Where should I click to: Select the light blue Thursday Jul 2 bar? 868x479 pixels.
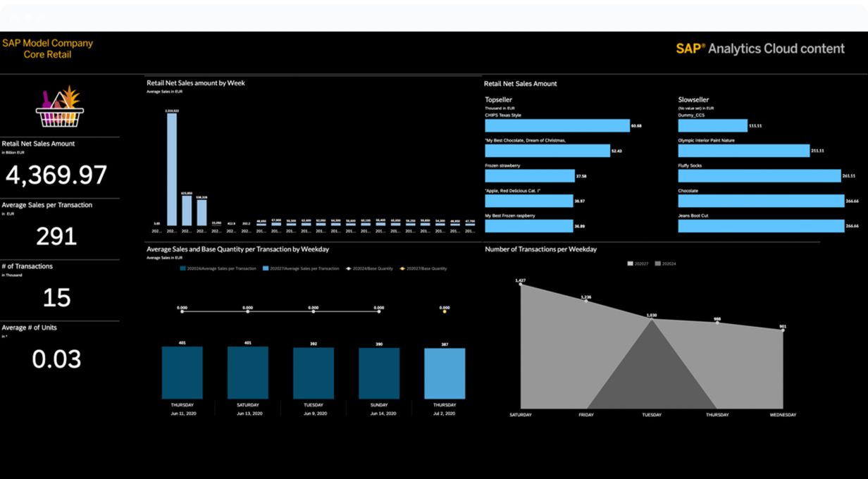(x=445, y=373)
